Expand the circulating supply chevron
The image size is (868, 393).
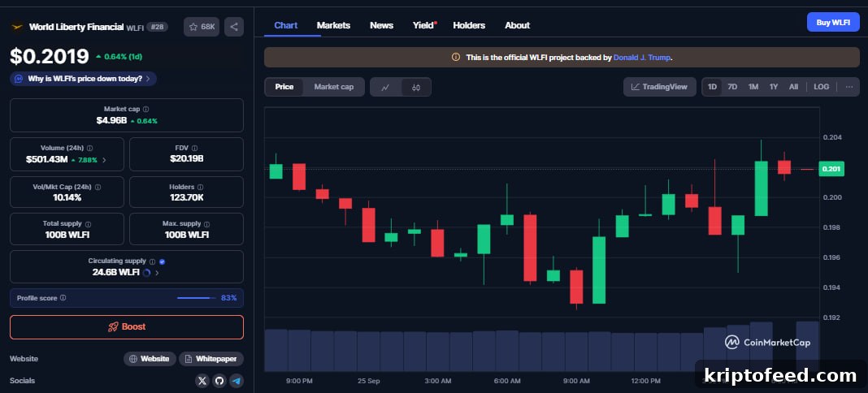(157, 273)
